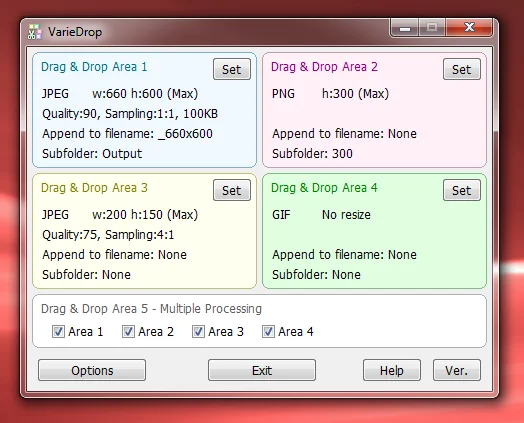Click the Exit button
This screenshot has width=524, height=423.
[262, 370]
